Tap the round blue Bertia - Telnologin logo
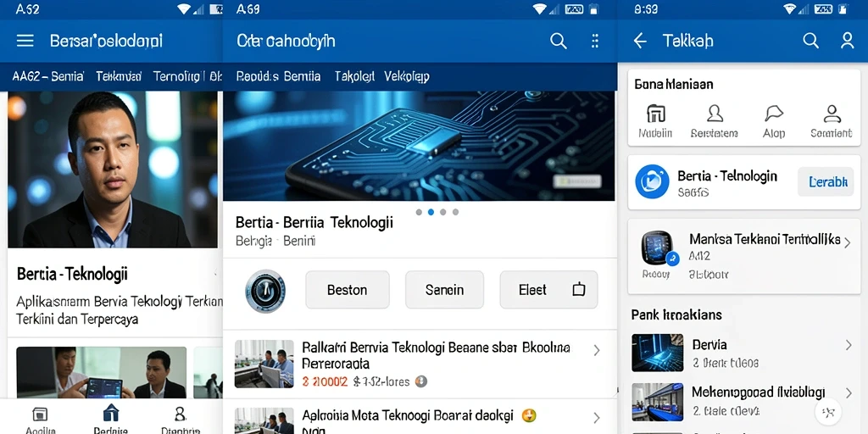The image size is (868, 434). tap(652, 181)
